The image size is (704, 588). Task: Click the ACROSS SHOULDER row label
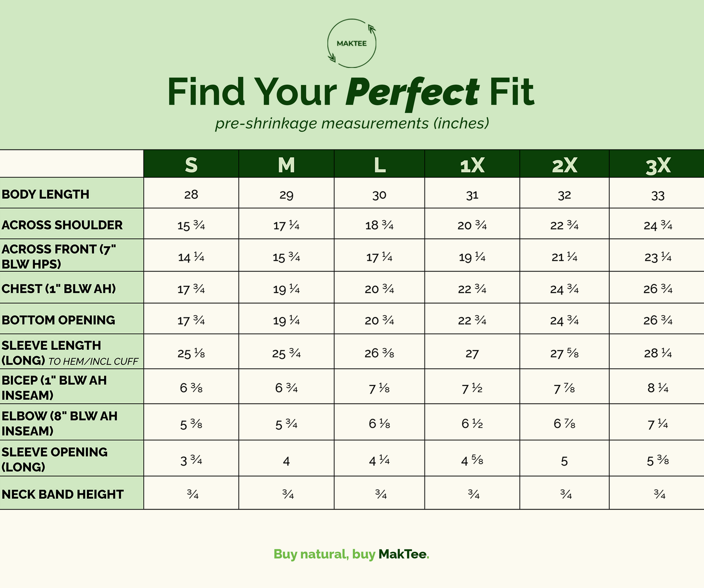tap(62, 225)
